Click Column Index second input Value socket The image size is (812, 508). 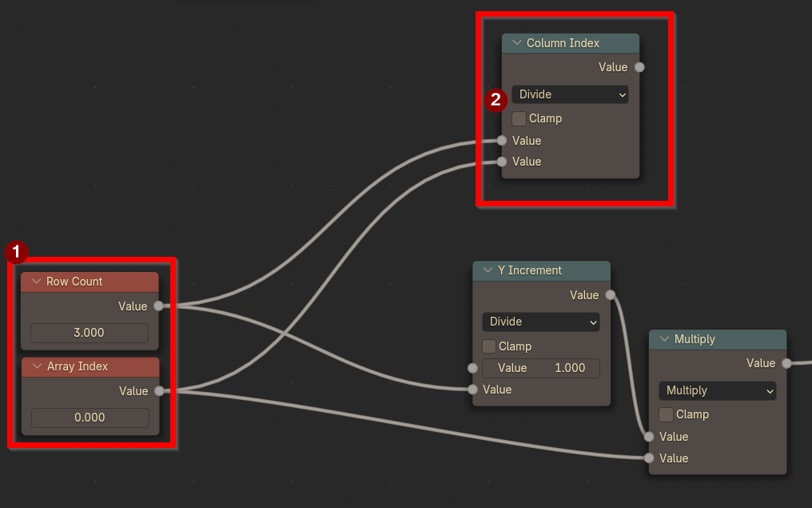point(502,162)
